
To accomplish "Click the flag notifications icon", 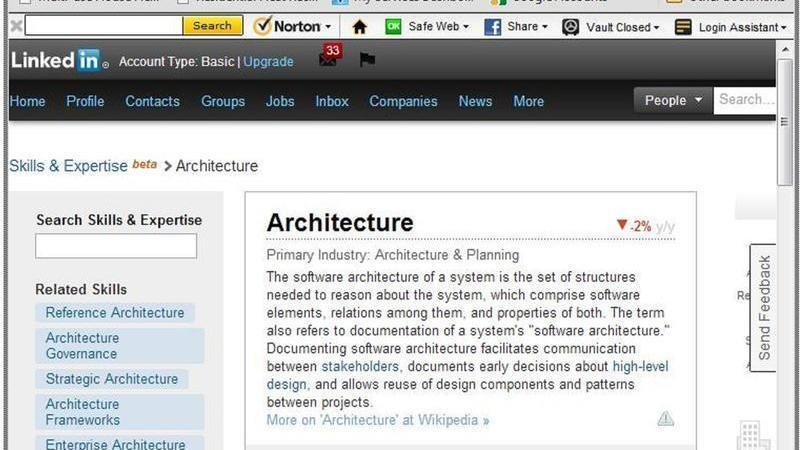I will point(367,60).
